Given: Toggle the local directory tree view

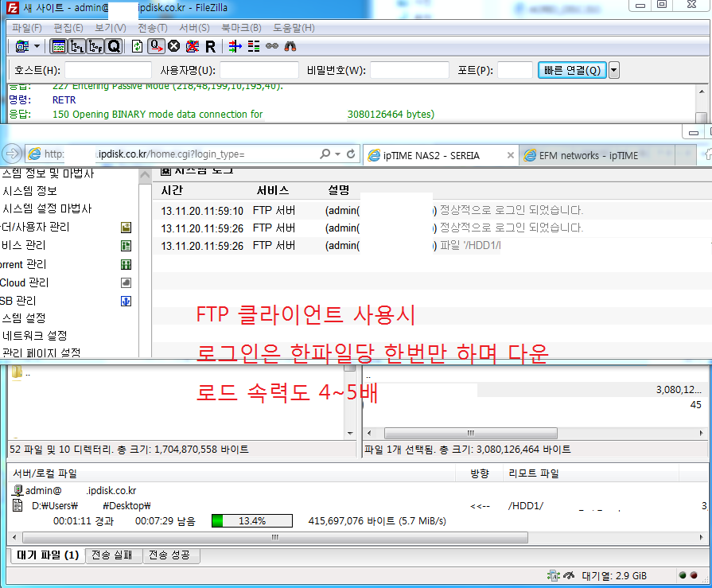Looking at the screenshot, I should [x=76, y=46].
